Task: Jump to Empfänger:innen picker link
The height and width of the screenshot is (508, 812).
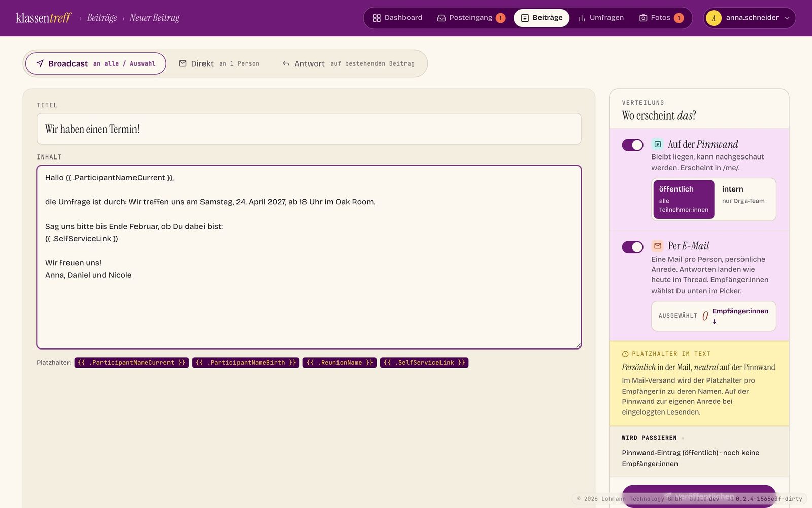Action: (x=740, y=315)
